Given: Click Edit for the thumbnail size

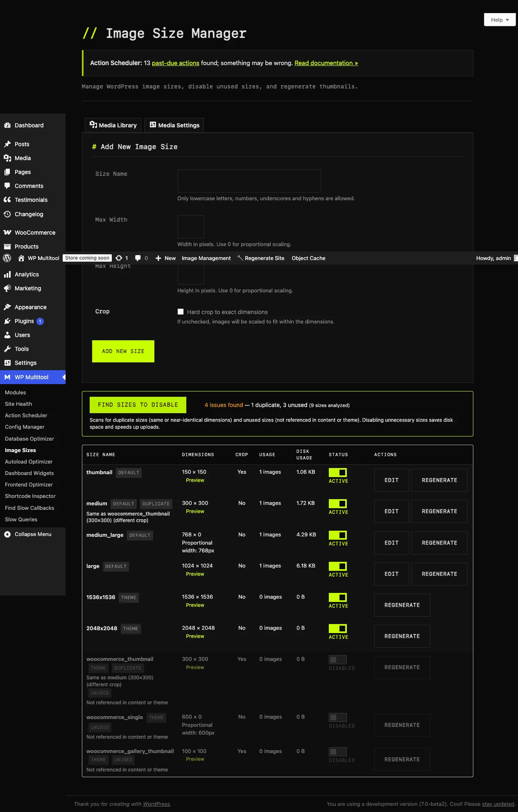Looking at the screenshot, I should tap(391, 480).
